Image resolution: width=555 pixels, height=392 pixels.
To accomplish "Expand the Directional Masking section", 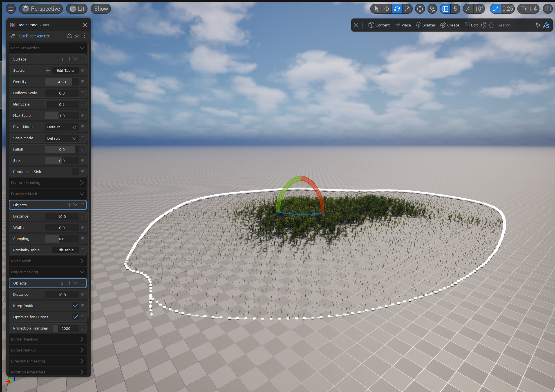I will point(82,361).
